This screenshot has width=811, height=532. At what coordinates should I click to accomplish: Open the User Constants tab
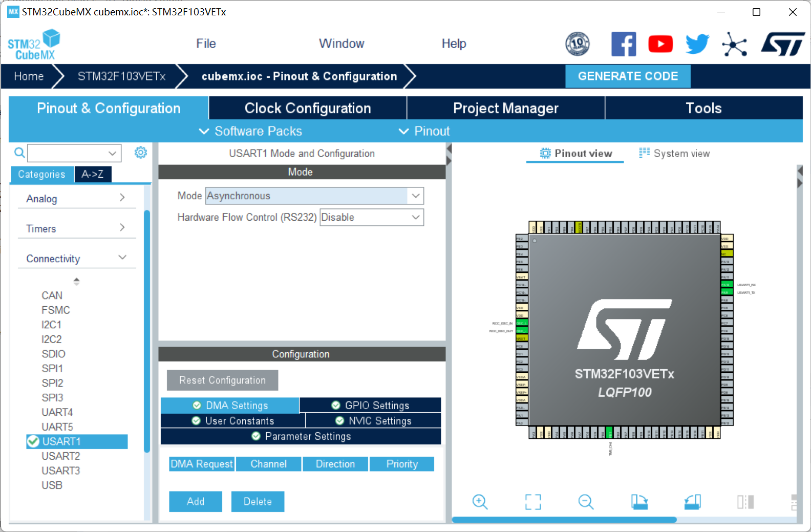(233, 420)
